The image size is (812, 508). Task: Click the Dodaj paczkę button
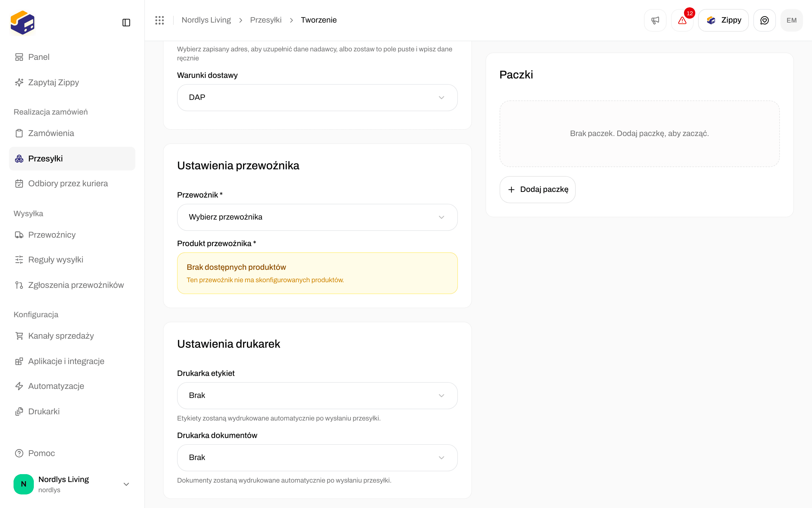pyautogui.click(x=538, y=189)
